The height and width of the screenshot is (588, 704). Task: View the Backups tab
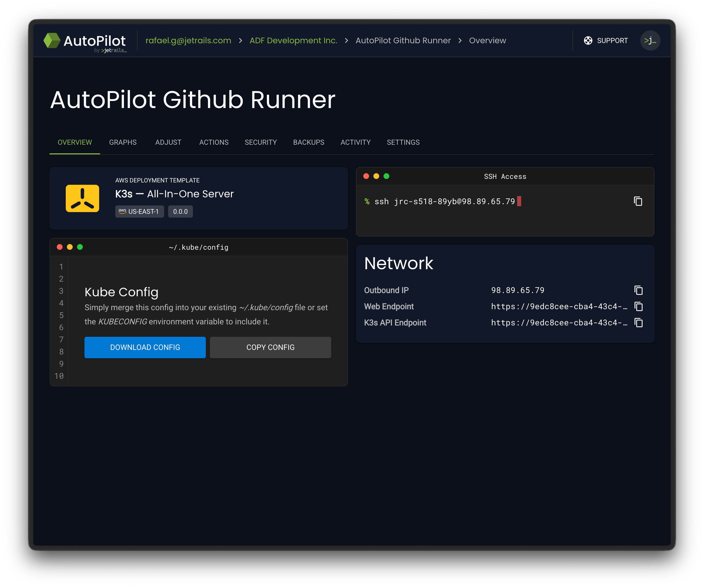(309, 142)
